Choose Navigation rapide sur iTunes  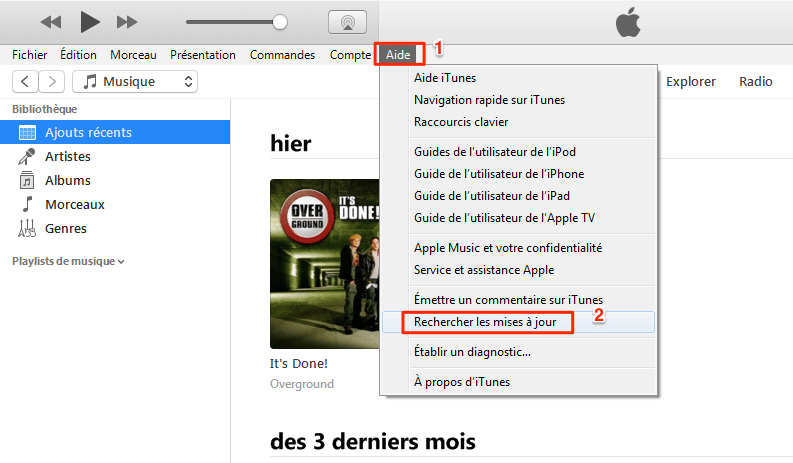click(518, 100)
